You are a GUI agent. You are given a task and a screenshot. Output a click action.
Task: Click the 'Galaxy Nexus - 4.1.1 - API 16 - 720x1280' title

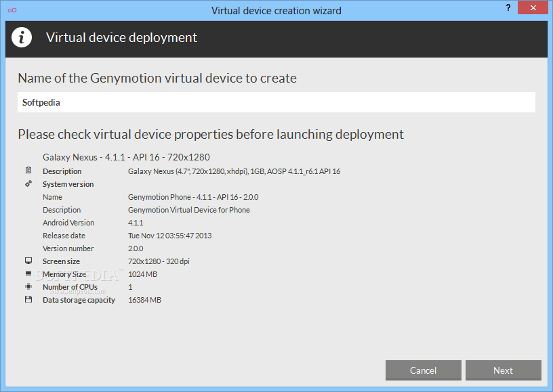(126, 157)
